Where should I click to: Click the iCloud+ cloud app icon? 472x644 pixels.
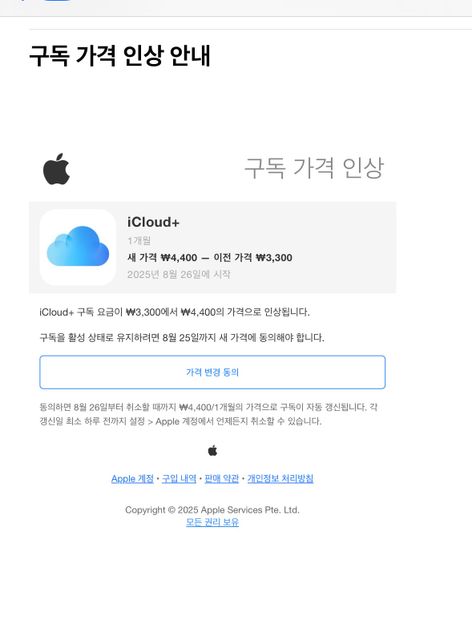pyautogui.click(x=78, y=247)
